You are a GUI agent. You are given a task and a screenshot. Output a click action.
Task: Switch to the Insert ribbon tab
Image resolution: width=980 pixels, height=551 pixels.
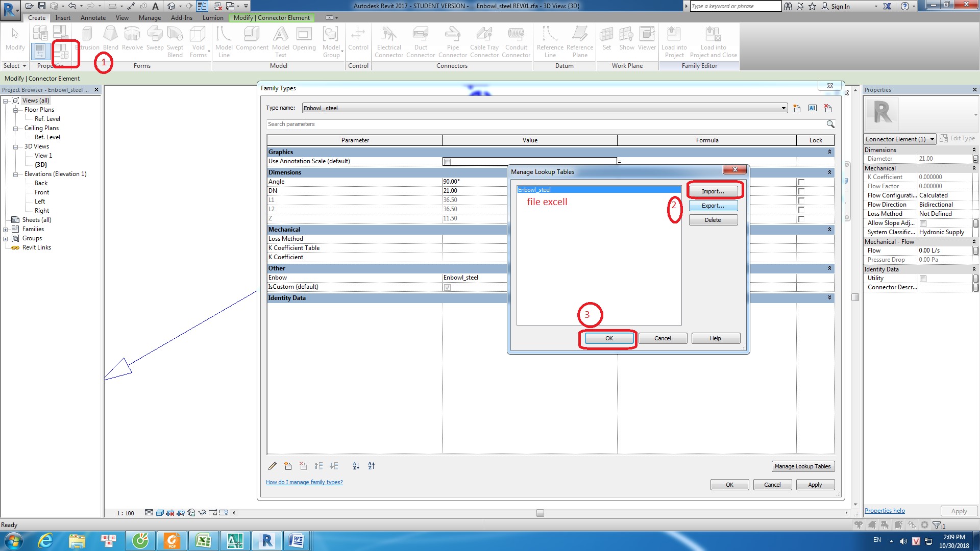62,17
